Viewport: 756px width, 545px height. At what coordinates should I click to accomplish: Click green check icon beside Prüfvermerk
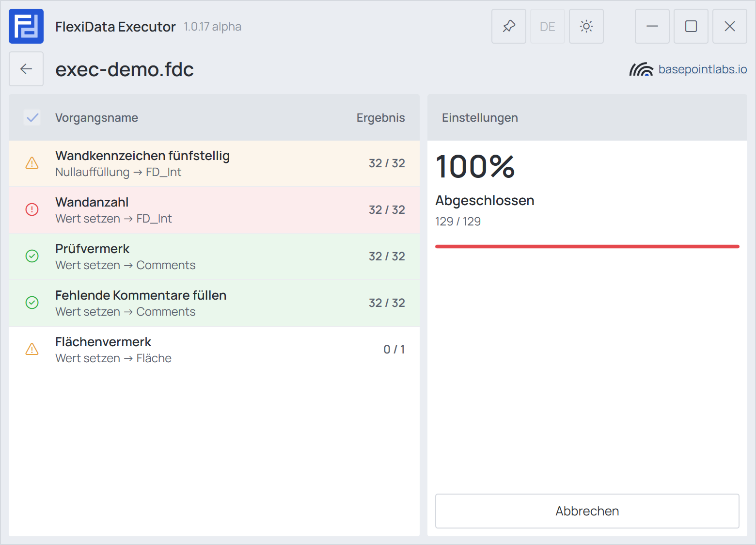(x=32, y=256)
